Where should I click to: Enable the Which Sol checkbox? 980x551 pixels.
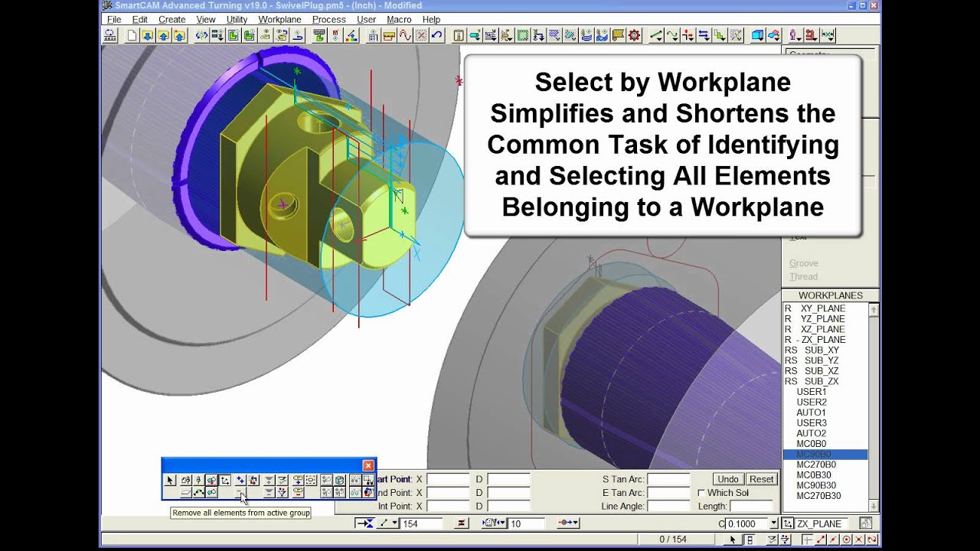701,493
